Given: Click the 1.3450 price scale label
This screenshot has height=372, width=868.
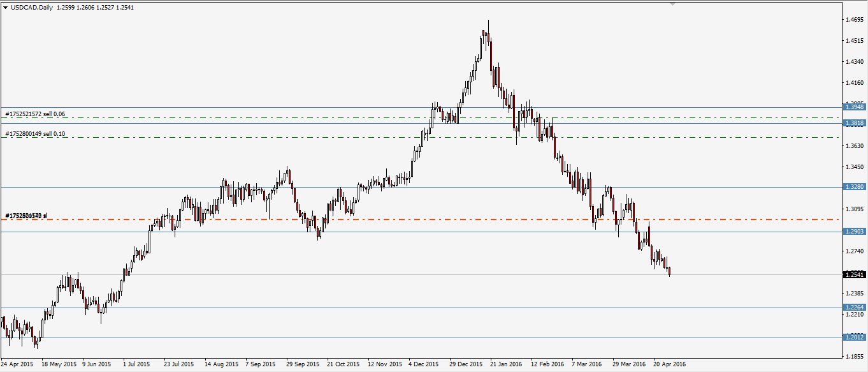Looking at the screenshot, I should coord(855,167).
